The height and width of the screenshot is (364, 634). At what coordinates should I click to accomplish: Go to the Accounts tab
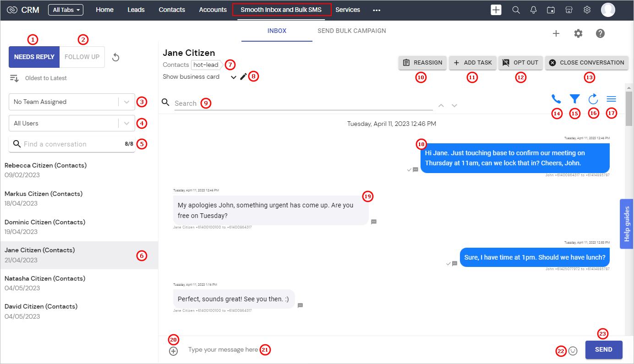point(213,10)
